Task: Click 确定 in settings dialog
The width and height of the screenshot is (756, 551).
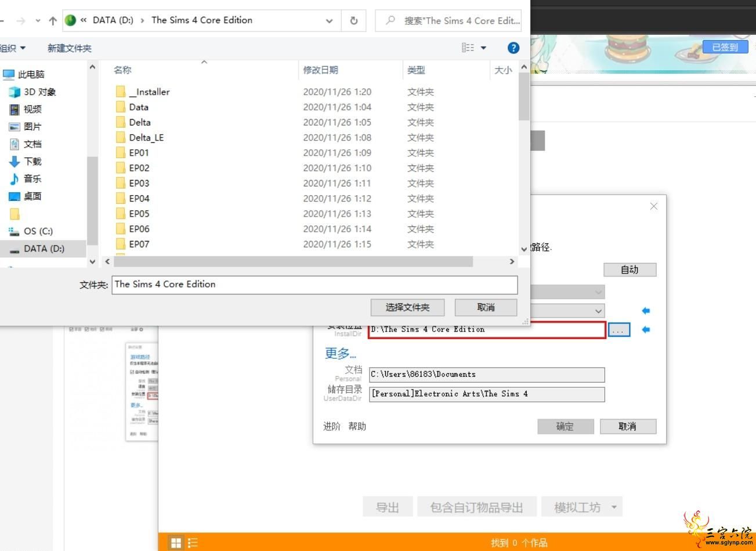Action: point(565,426)
